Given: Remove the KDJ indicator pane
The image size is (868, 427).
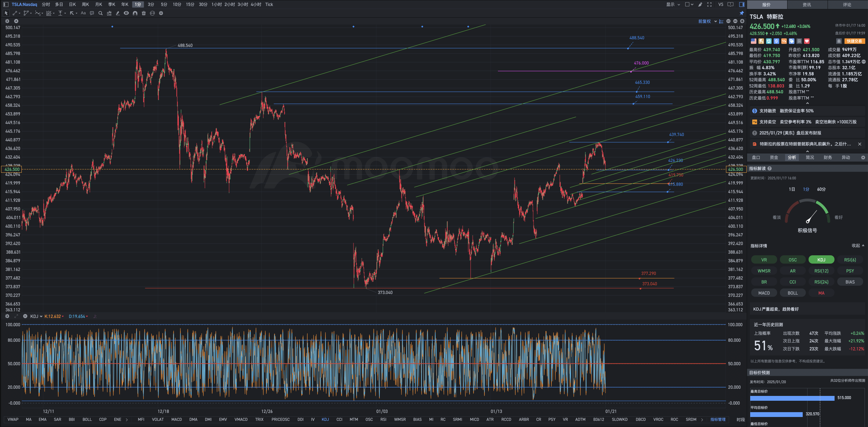Looking at the screenshot, I should pos(25,316).
